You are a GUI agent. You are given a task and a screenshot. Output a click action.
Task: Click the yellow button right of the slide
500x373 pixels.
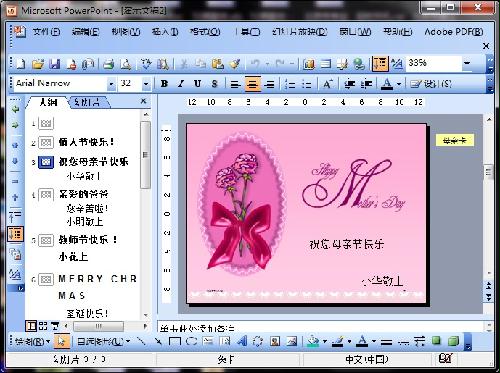(x=455, y=141)
